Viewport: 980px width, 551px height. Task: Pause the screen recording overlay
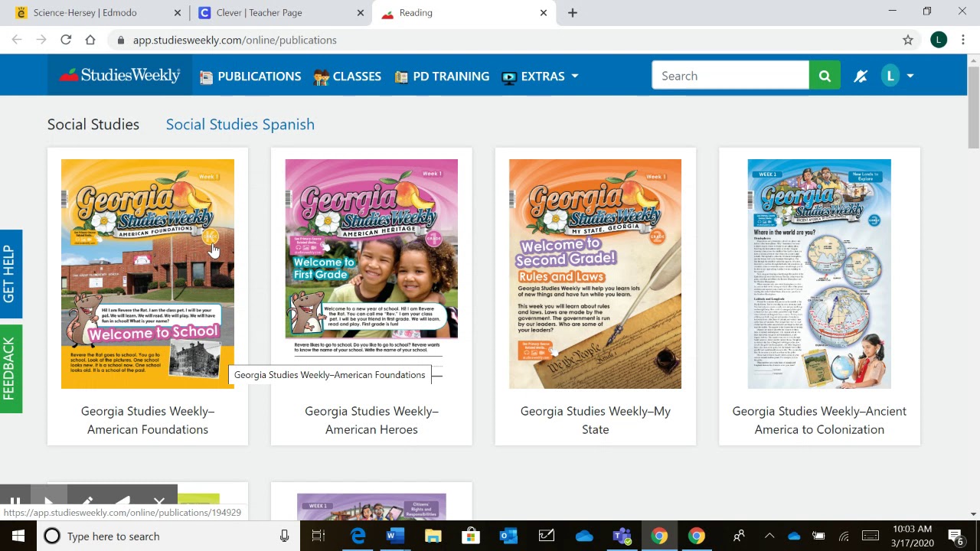[15, 503]
